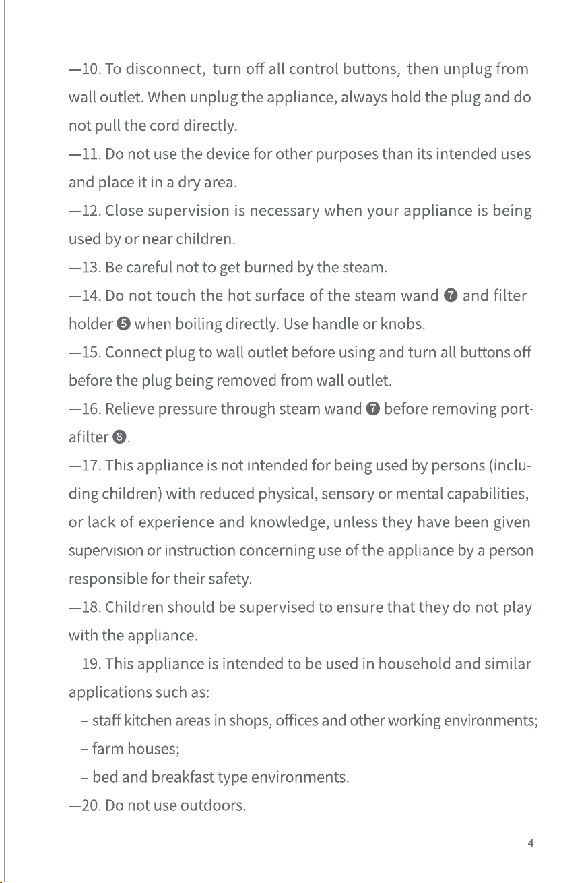Screen dimensions: 588x883
Task: Click the '—15. Connect plug' line
Action: [300, 353]
